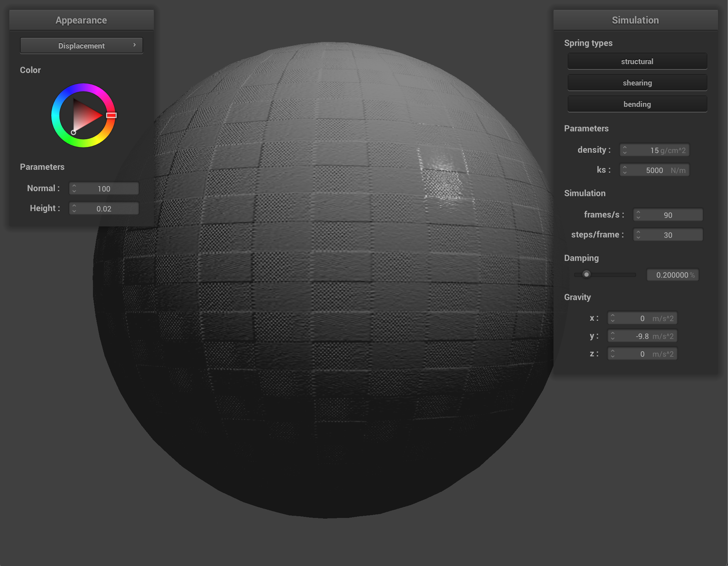Click the Gravity x field stepper arrows

(613, 318)
